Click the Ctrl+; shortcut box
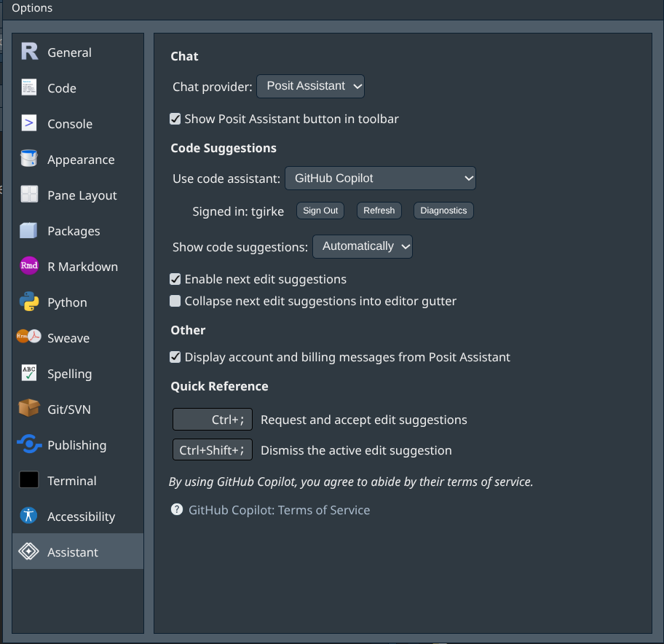This screenshot has height=644, width=664. pos(213,420)
